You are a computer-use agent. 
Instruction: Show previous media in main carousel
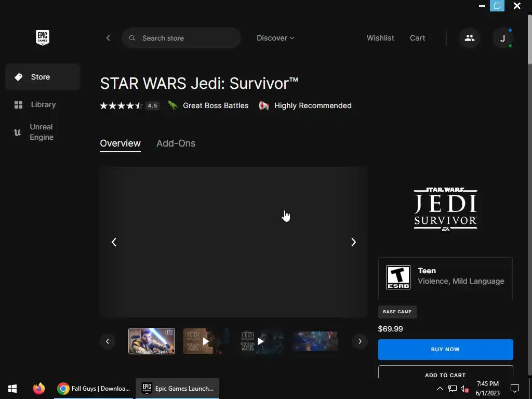click(114, 242)
